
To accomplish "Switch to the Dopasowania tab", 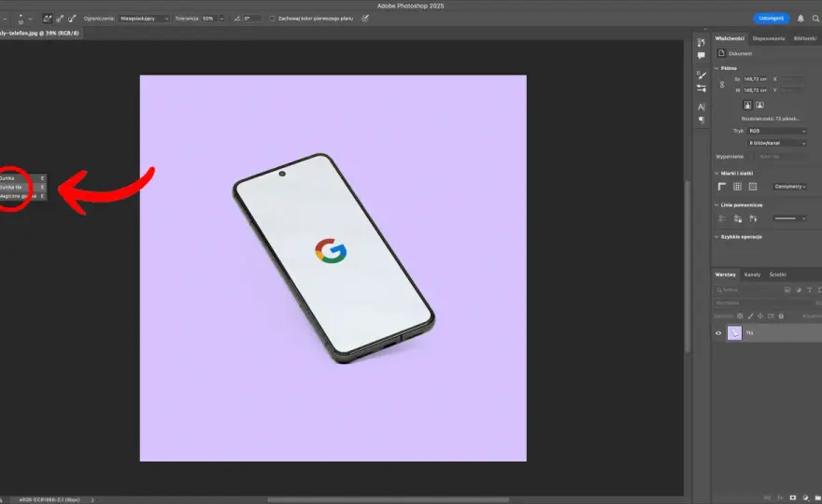I will tap(769, 38).
